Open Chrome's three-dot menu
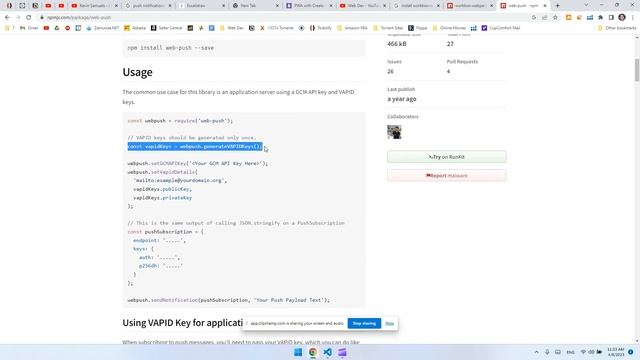The image size is (640, 360). pos(633,18)
